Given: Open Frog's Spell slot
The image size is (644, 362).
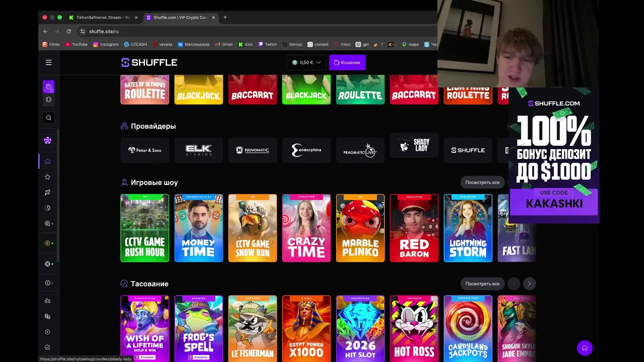Looking at the screenshot, I should 199,328.
